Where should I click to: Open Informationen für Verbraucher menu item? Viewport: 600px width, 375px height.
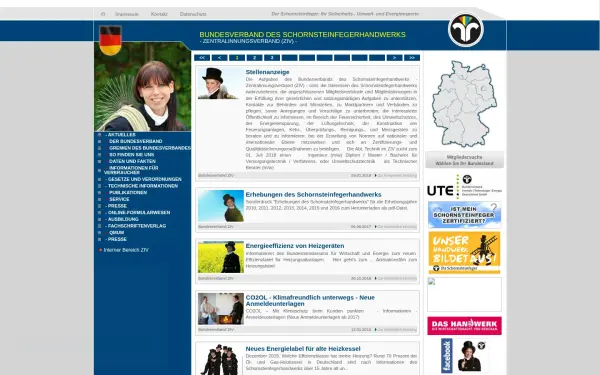tap(131, 170)
